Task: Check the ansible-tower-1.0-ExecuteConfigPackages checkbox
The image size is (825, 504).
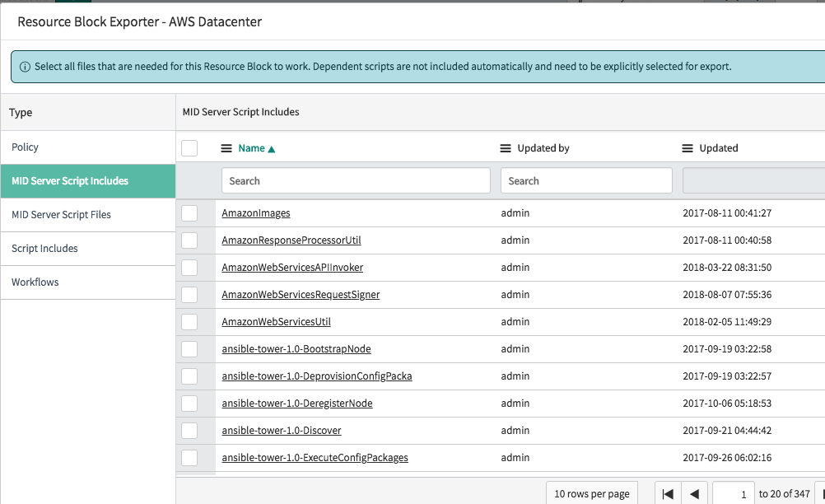Action: point(189,458)
